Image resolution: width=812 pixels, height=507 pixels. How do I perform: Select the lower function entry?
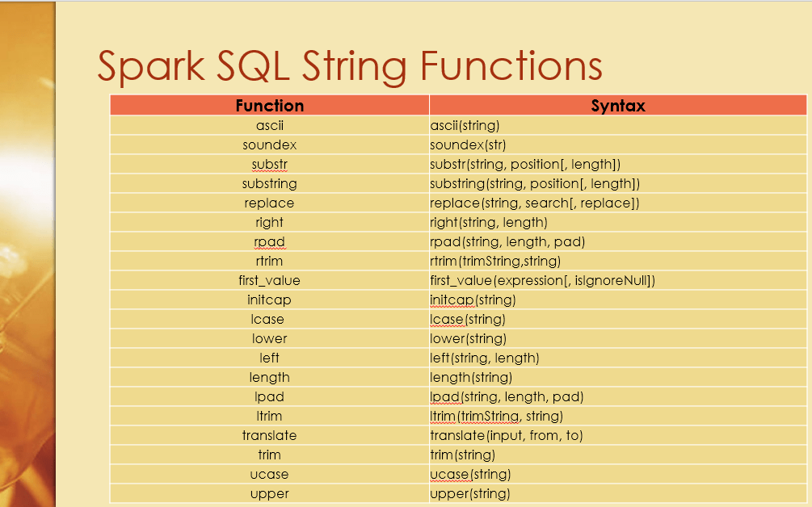tap(269, 338)
